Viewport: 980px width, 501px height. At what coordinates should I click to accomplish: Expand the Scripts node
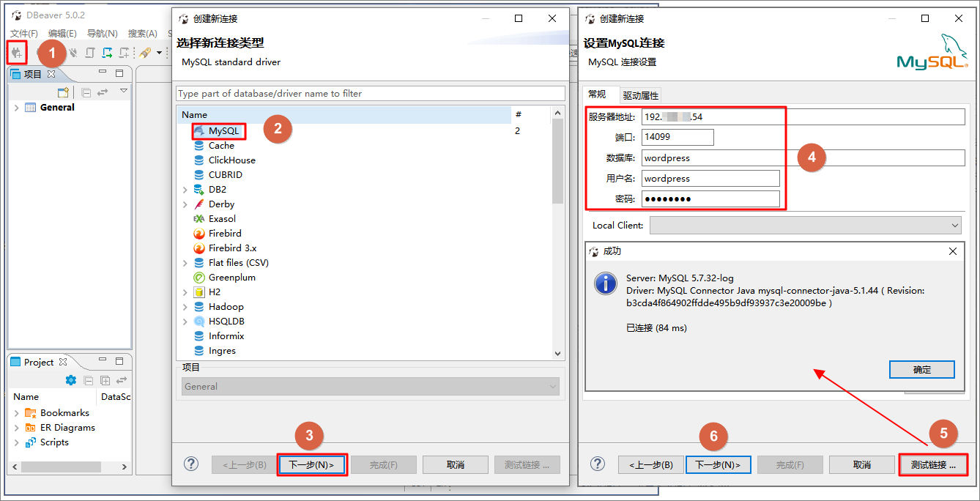coord(17,442)
